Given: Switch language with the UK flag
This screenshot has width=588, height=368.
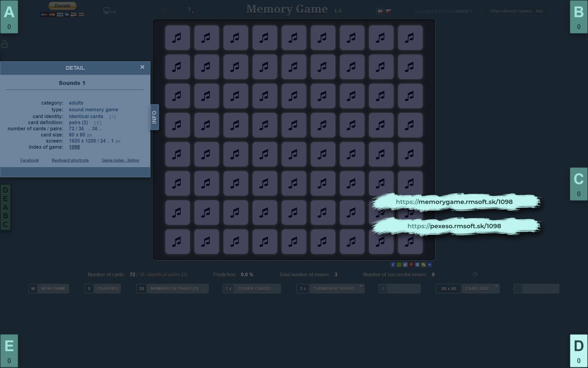Looking at the screenshot, I should click(380, 11).
